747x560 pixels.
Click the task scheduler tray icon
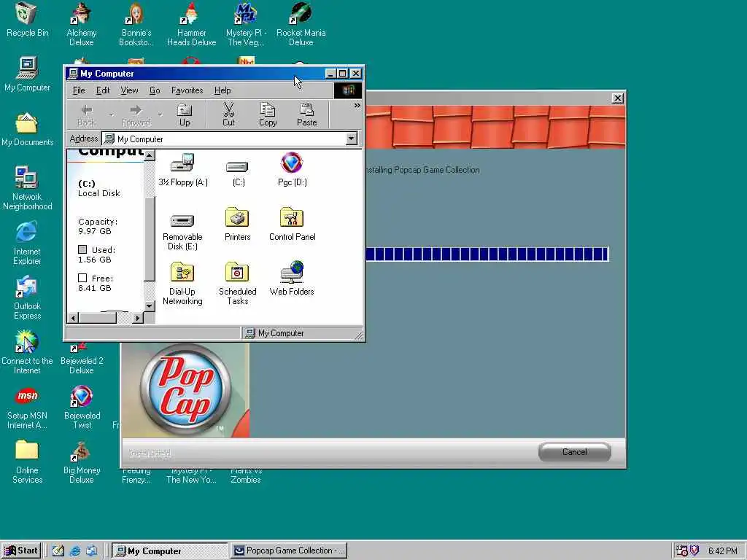point(682,551)
